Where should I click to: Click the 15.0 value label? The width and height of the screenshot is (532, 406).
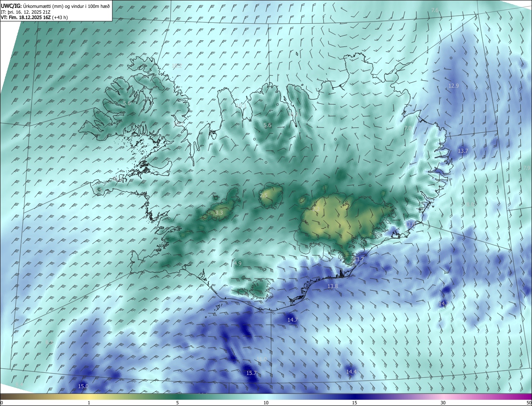(x=83, y=386)
